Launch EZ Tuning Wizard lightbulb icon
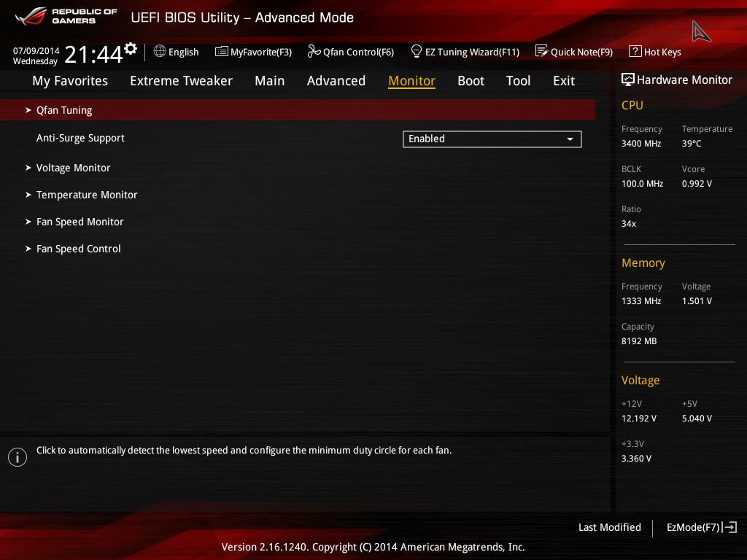This screenshot has width=747, height=560. (416, 51)
